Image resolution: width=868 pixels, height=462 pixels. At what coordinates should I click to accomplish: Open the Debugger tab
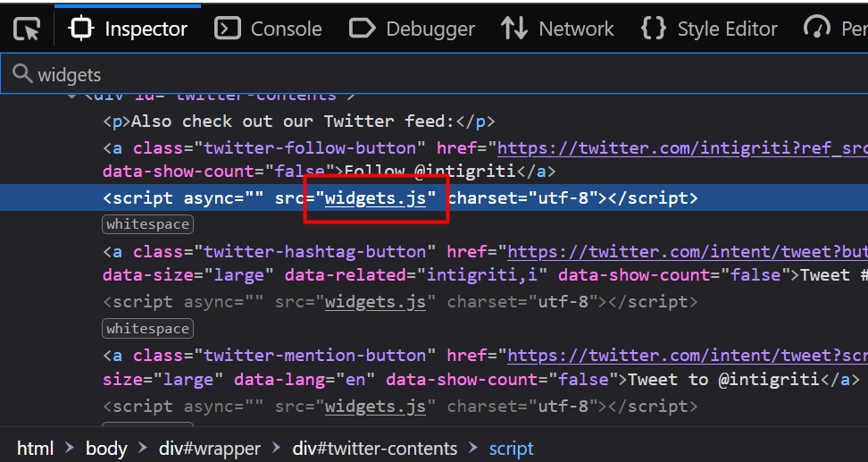point(413,29)
